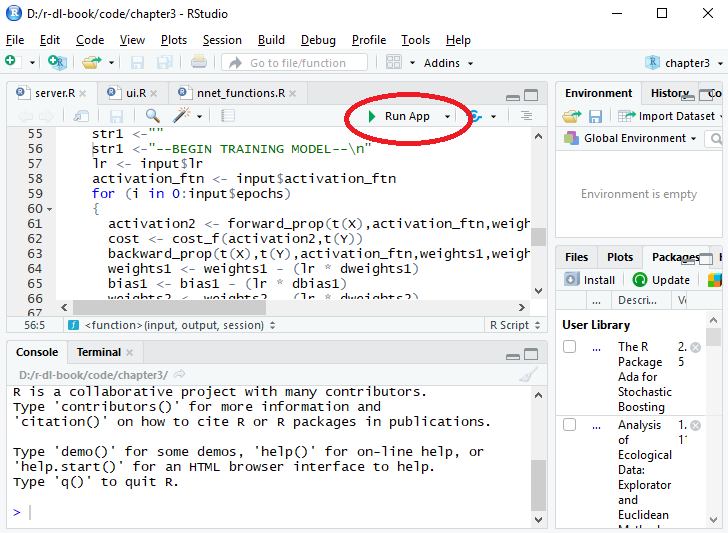Click the Create Project icon

point(57,63)
